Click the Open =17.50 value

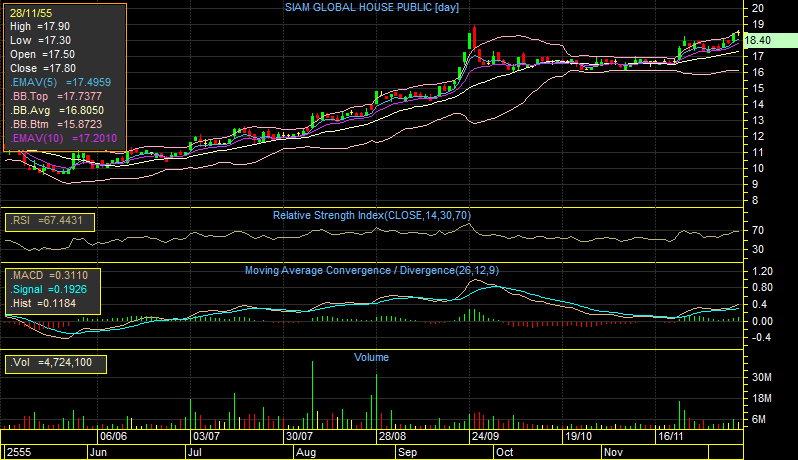pos(42,54)
